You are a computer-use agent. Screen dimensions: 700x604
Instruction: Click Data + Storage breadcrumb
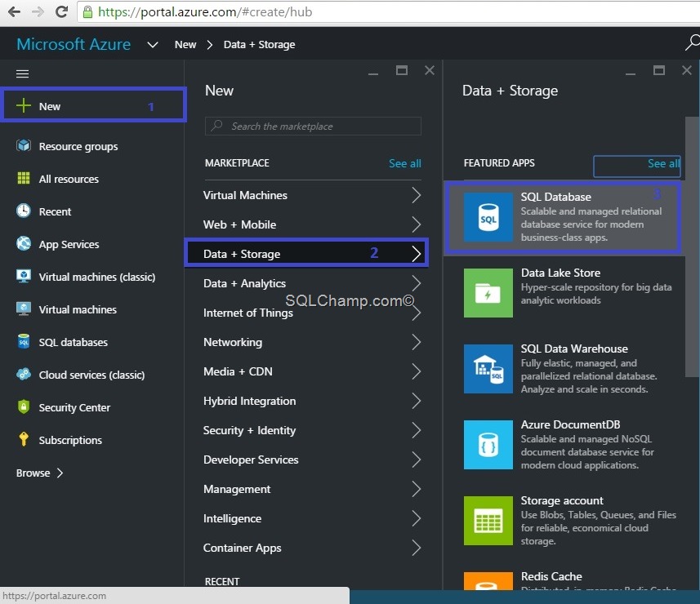tap(260, 45)
